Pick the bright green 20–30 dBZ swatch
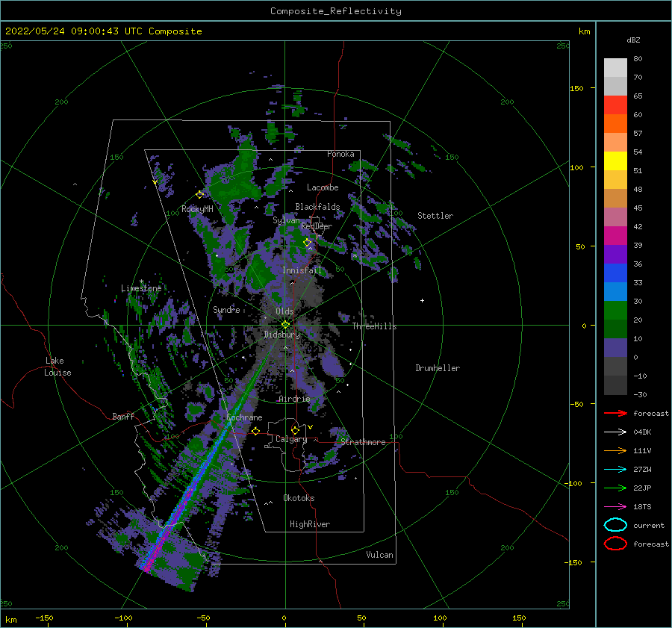 click(615, 310)
